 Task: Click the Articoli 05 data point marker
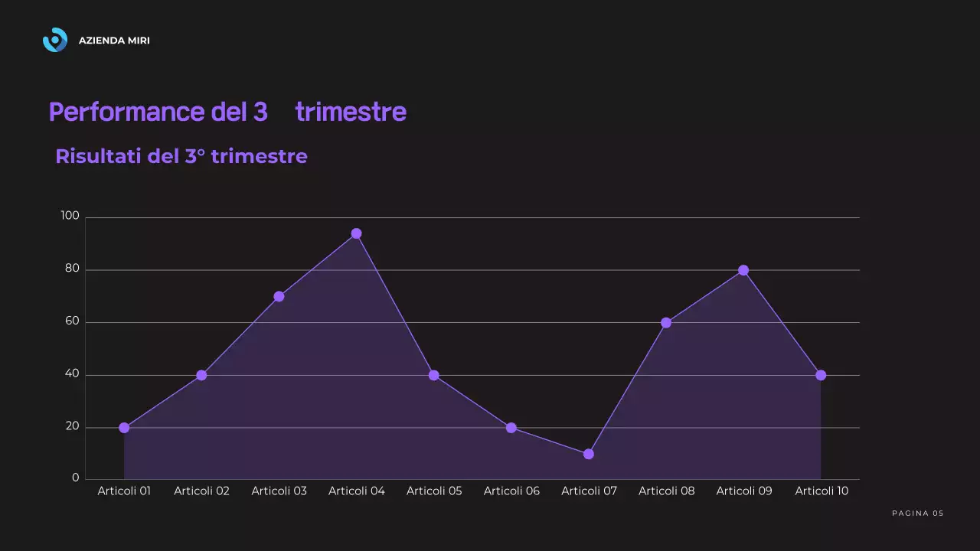point(434,375)
